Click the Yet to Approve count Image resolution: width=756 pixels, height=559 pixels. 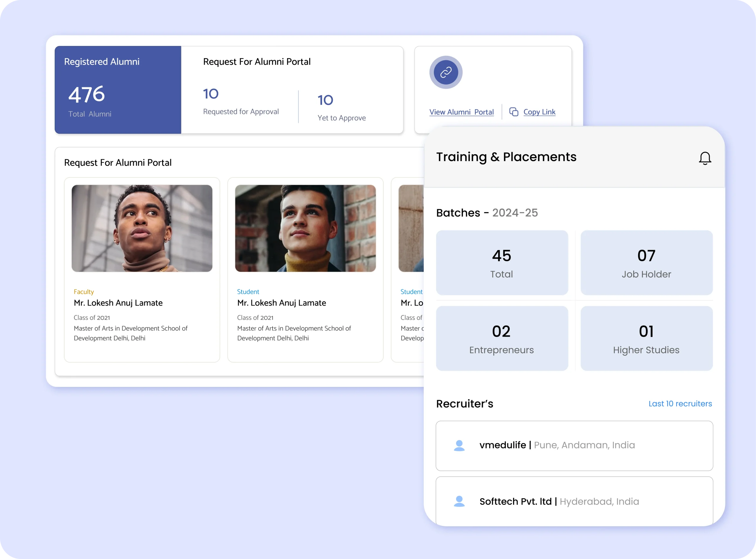[x=325, y=100]
